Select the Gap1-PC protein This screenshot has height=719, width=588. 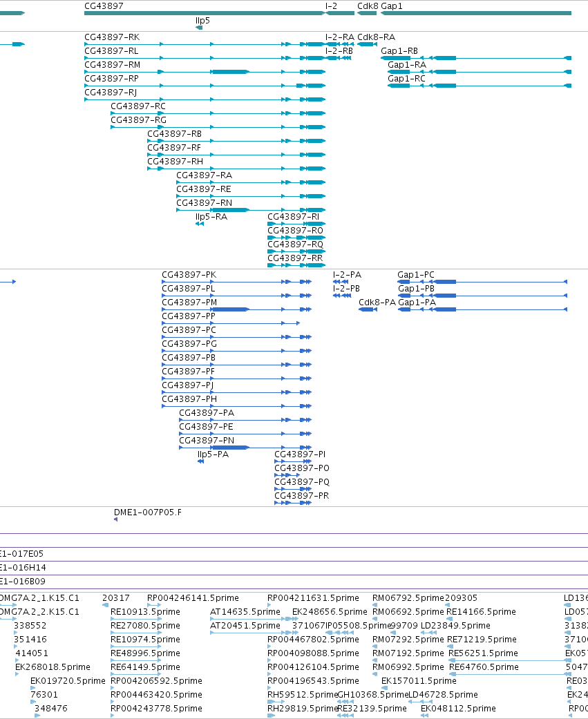click(x=482, y=282)
